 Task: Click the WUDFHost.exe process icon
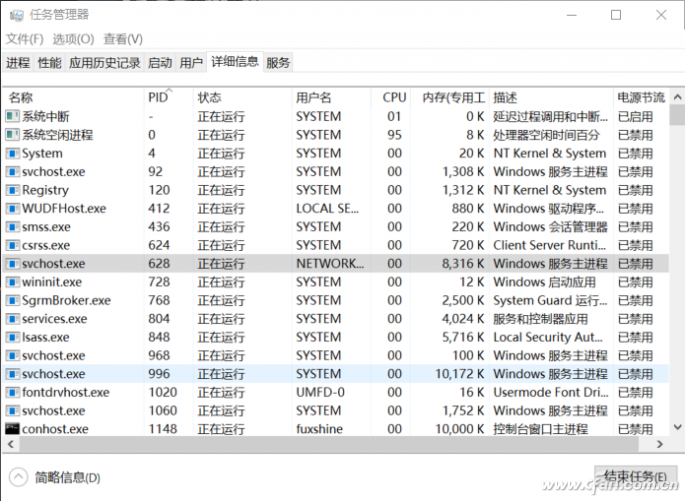click(x=12, y=208)
